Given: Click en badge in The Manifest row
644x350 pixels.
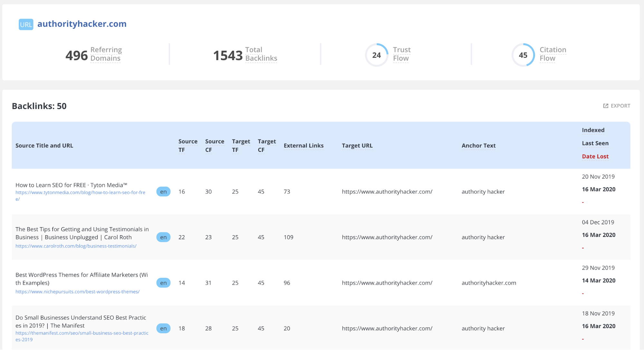Looking at the screenshot, I should [163, 328].
